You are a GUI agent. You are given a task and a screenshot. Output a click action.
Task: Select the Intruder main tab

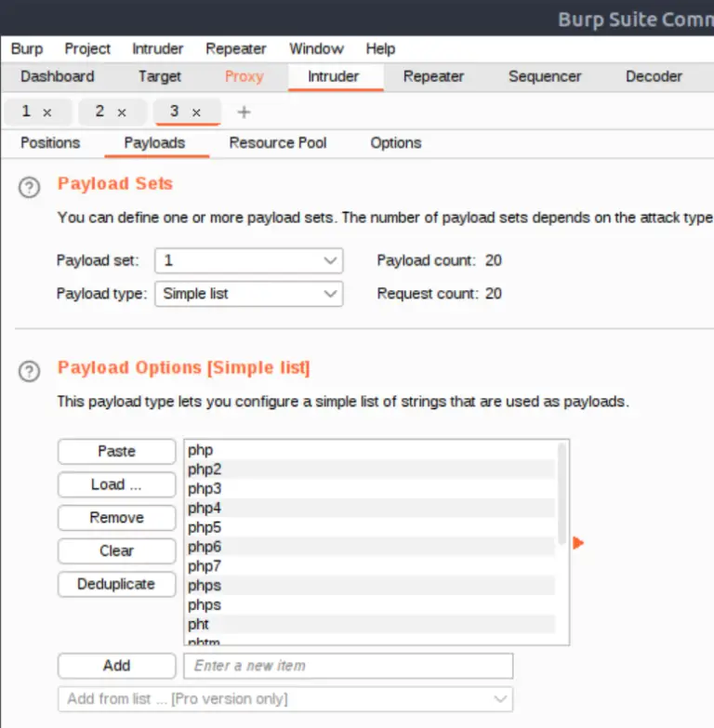coord(334,76)
